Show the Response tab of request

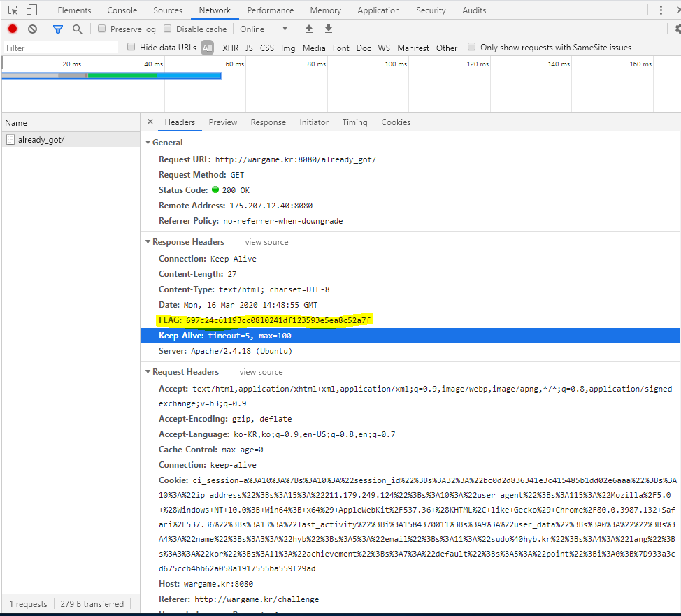[x=268, y=122]
